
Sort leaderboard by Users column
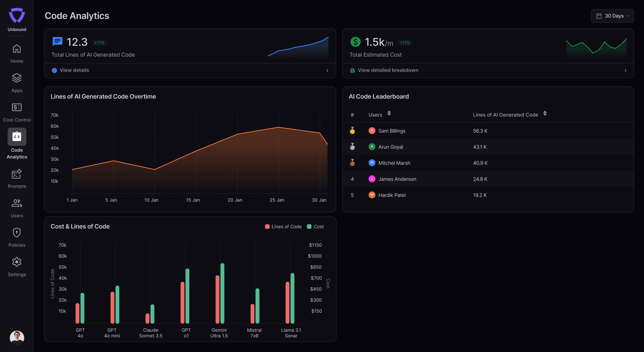389,113
